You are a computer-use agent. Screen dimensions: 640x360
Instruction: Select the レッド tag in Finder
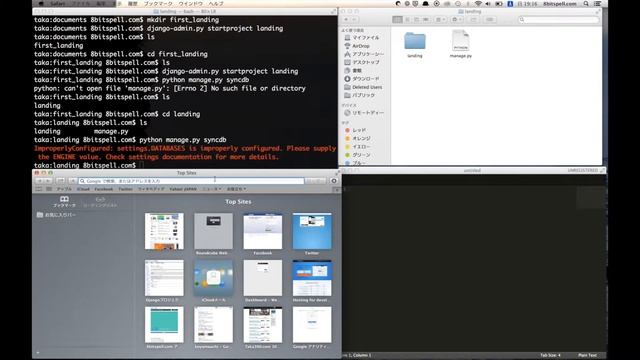pos(356,130)
